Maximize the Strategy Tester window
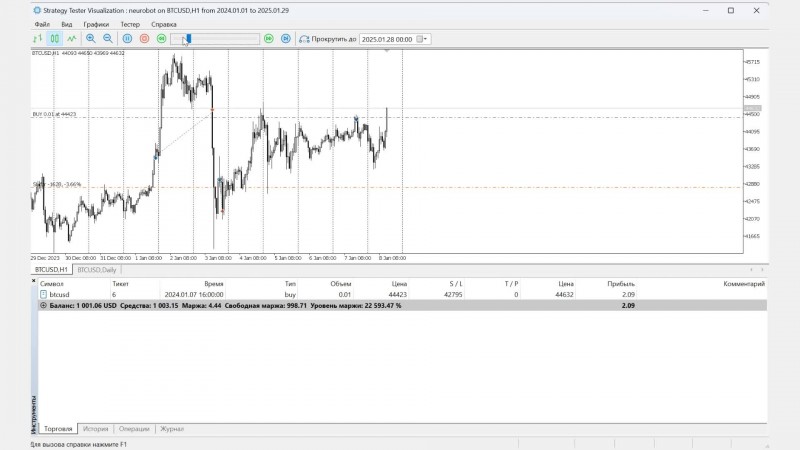The image size is (800, 450). click(731, 10)
